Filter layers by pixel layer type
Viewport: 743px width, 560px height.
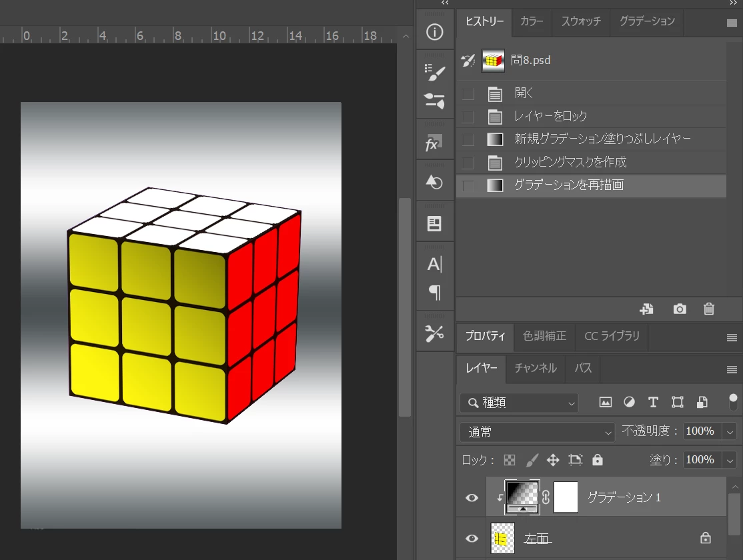605,402
